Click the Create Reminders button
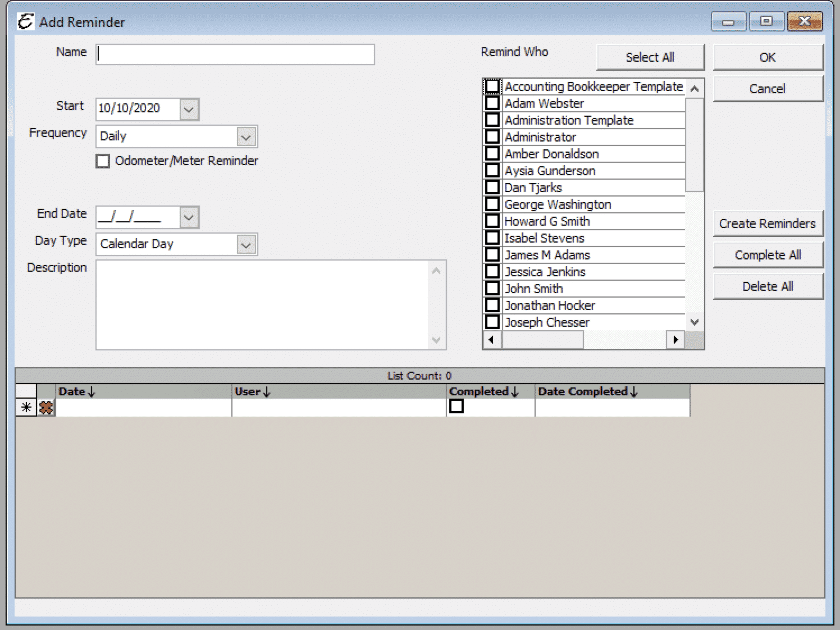Viewport: 840px width, 630px height. click(767, 223)
